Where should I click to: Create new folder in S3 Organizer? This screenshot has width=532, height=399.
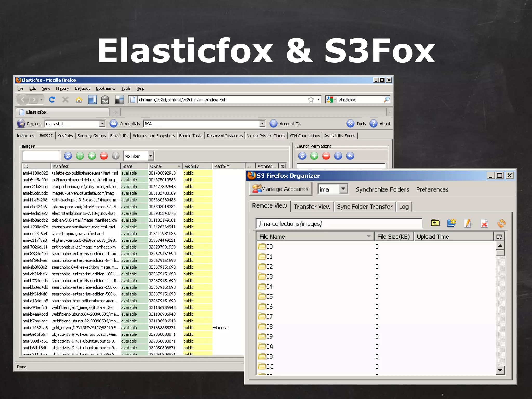click(x=452, y=223)
